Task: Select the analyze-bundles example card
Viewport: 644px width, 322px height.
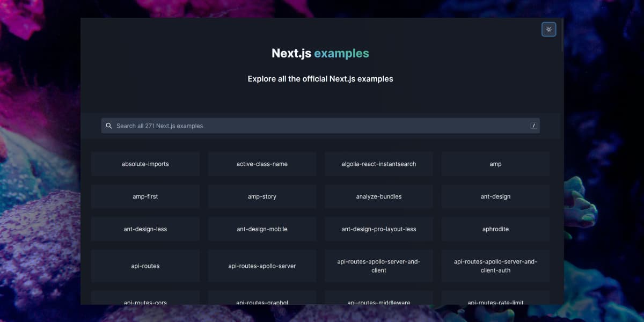Action: [379, 196]
